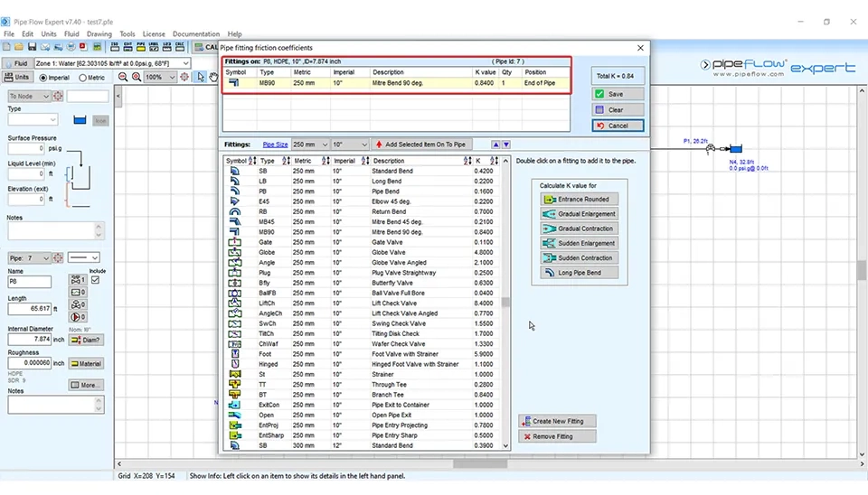
Task: Click the Gate Valve symbol icon
Action: coord(234,242)
